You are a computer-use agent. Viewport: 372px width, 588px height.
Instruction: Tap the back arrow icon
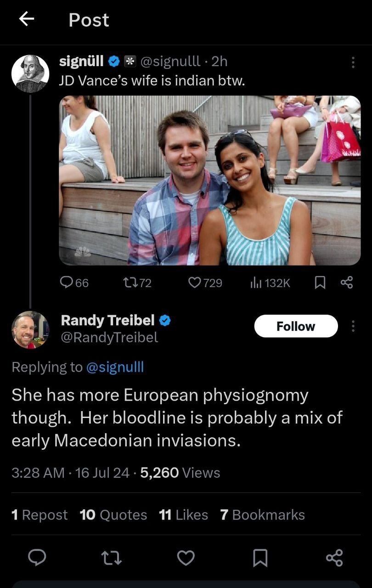[27, 19]
